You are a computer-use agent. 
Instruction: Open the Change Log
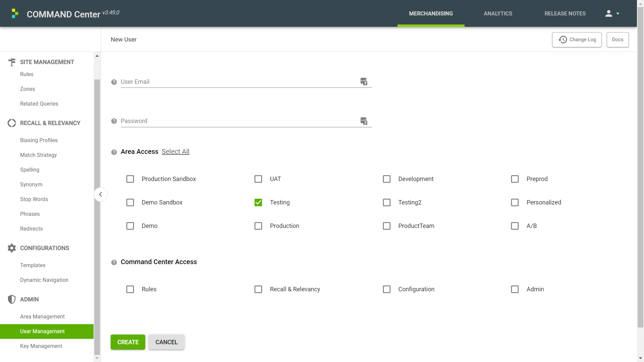[x=577, y=40]
